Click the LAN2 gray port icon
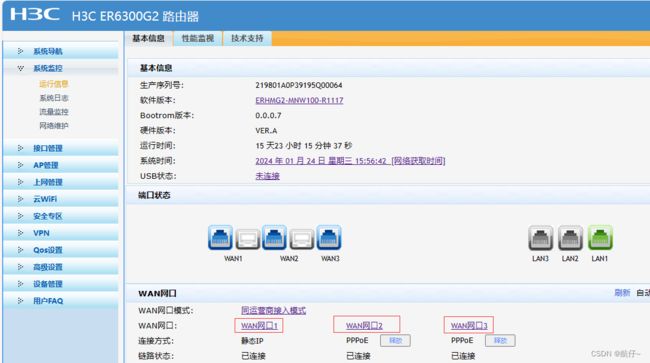This screenshot has width=650, height=363. pos(570,238)
